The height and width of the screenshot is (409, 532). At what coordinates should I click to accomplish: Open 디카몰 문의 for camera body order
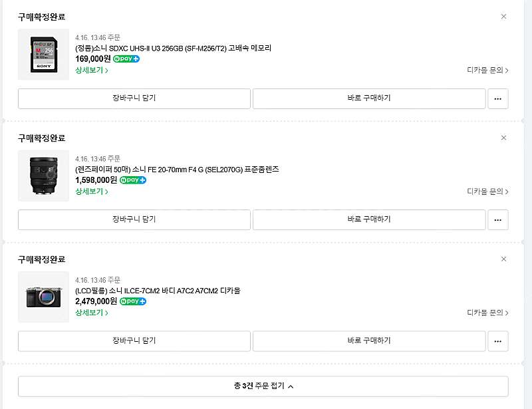(x=487, y=313)
